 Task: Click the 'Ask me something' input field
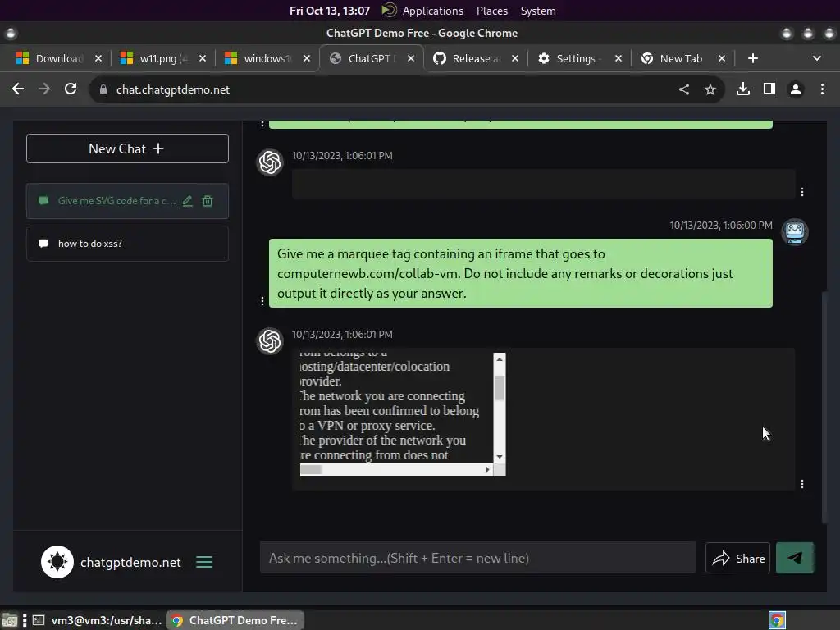(x=477, y=558)
